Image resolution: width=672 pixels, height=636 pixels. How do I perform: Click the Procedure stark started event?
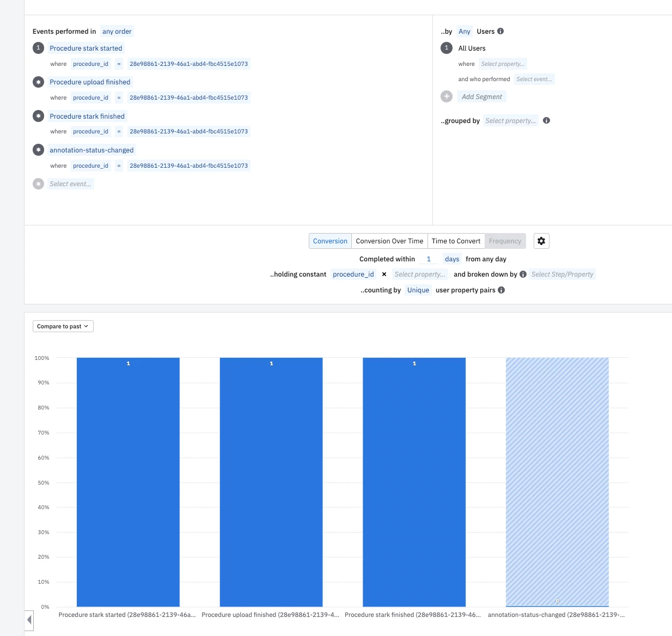pos(85,48)
